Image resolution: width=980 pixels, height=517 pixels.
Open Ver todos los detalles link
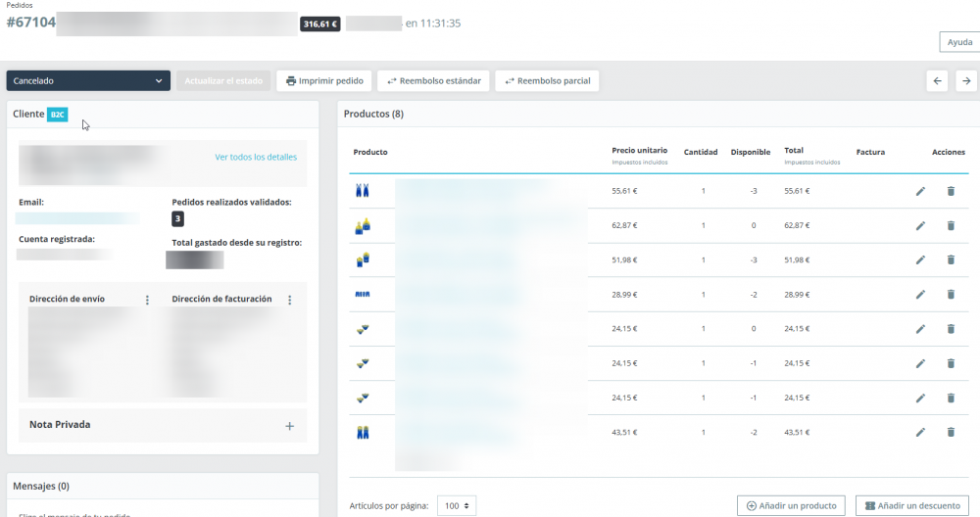(x=256, y=157)
